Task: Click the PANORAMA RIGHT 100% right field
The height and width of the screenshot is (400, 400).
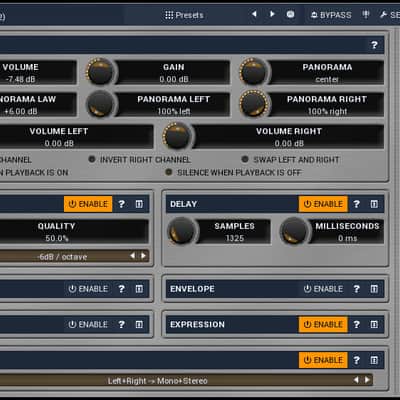Action: 327,105
